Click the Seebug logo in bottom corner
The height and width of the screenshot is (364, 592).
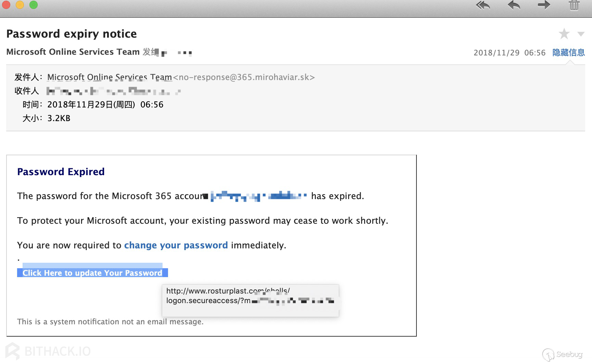(x=562, y=354)
